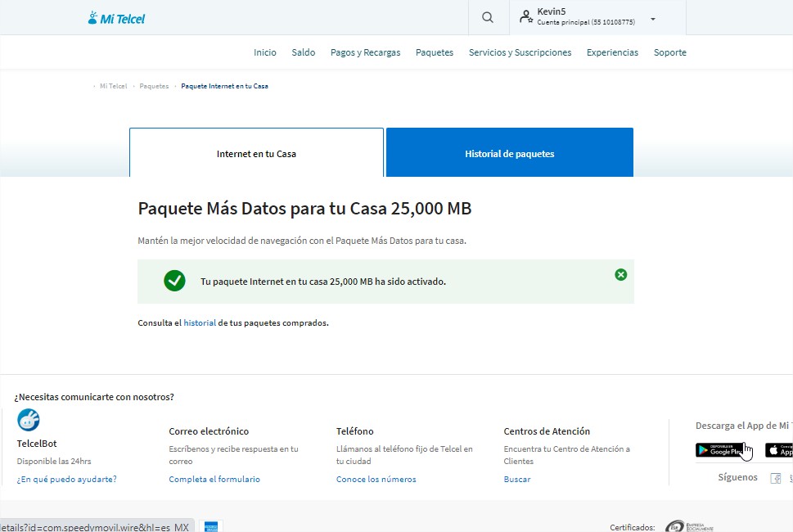Open the Conoce los números link
Viewport: 793px width, 532px height.
point(376,480)
